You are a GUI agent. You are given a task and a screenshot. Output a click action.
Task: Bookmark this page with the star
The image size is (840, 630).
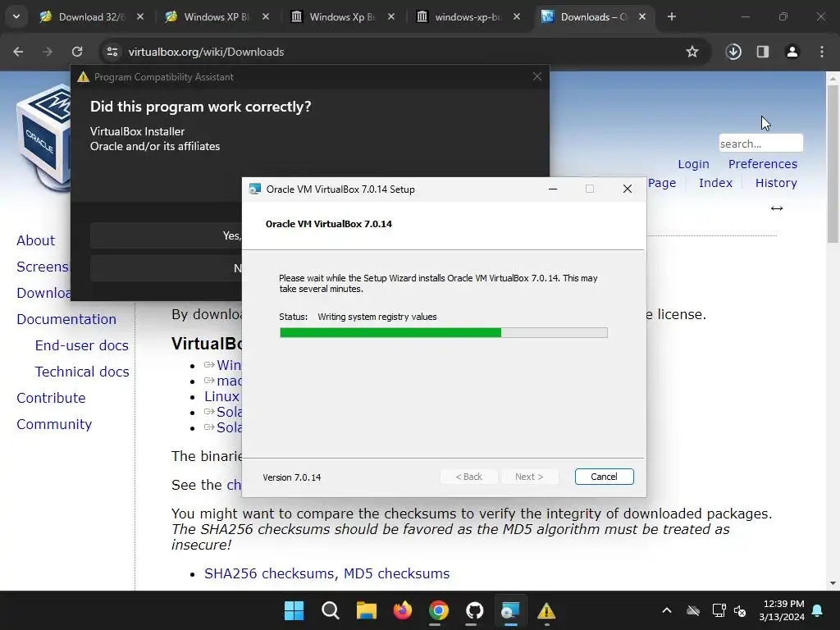click(692, 52)
